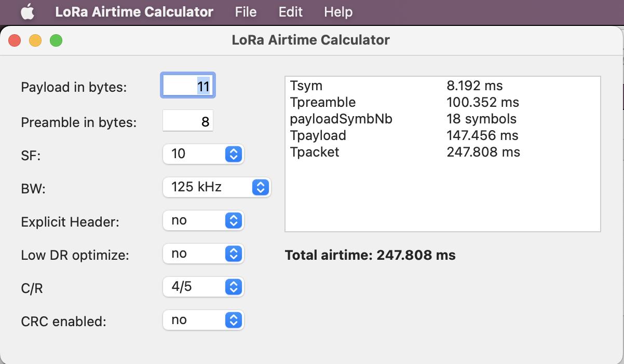Click the Payload in bytes label
This screenshot has height=364, width=624.
pos(74,88)
